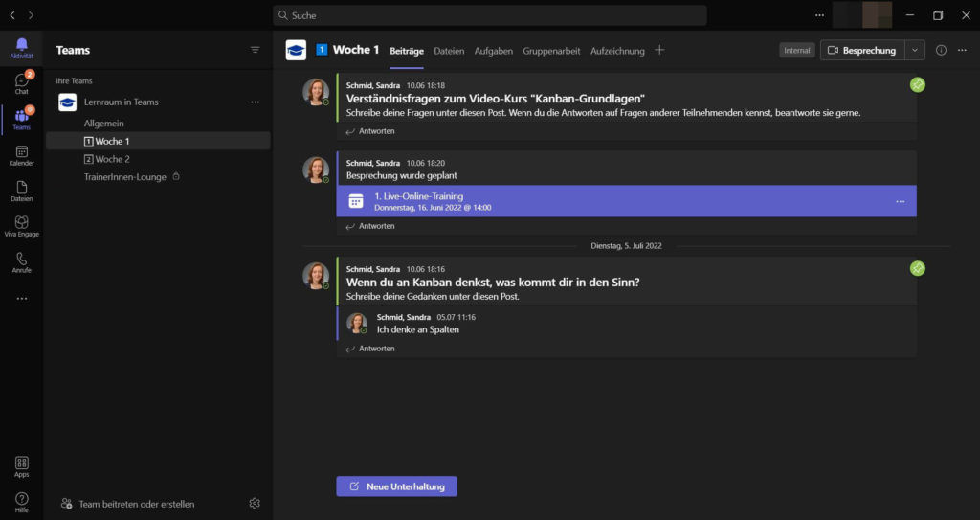Add a new tab with plus icon

(659, 50)
